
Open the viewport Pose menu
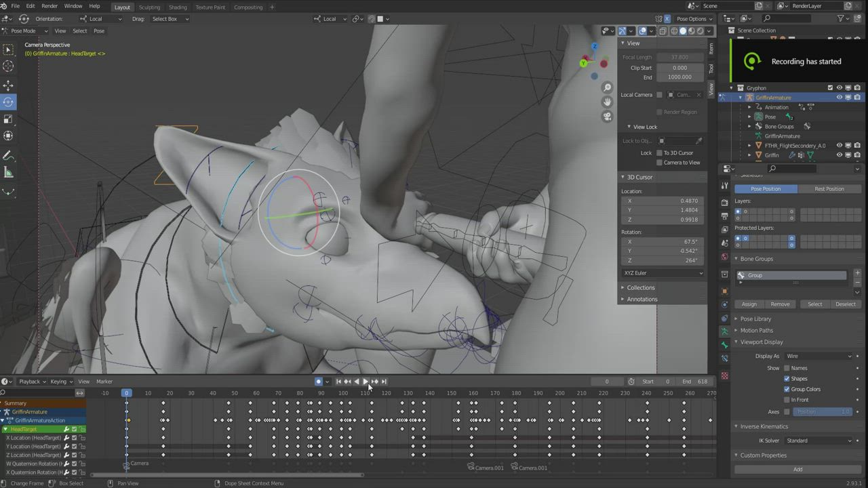99,30
